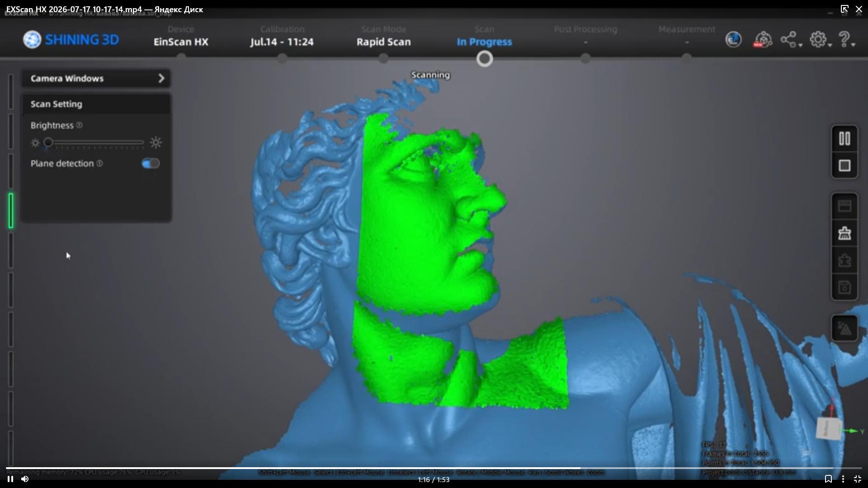The height and width of the screenshot is (488, 868).
Task: Click the puzzle piece alignment icon
Action: (x=844, y=261)
